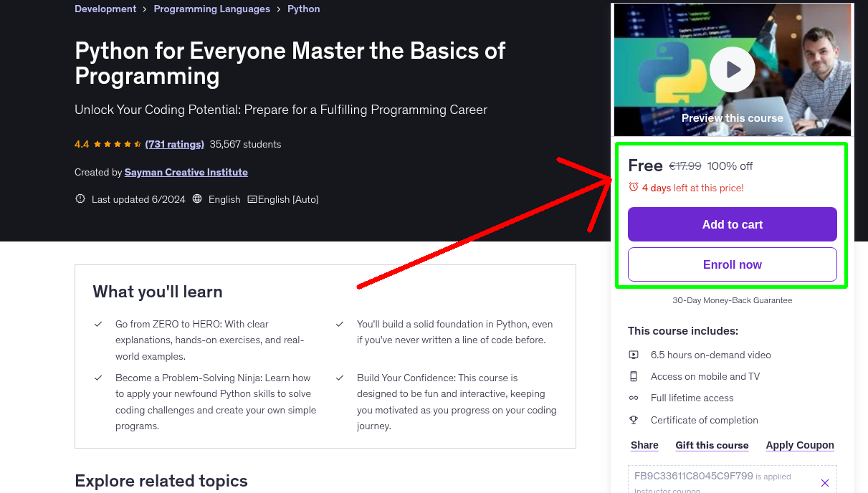Select the certificate of completion trophy icon
The width and height of the screenshot is (868, 493).
coord(634,420)
